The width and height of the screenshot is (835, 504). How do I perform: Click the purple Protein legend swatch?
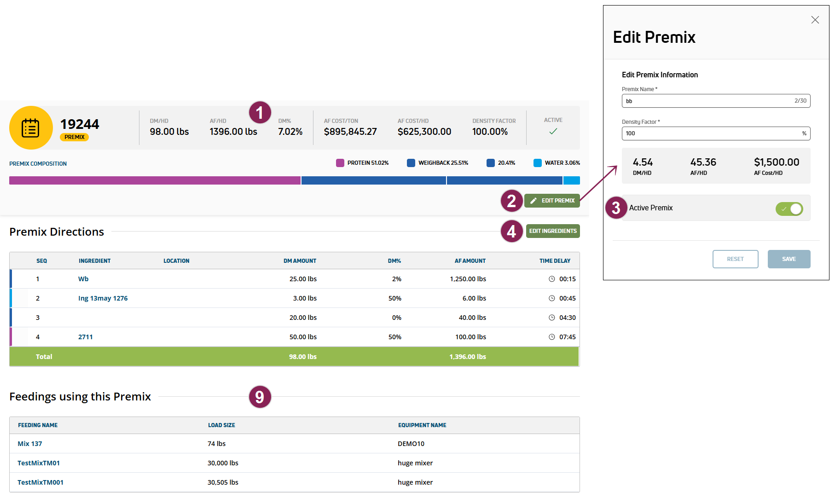340,163
